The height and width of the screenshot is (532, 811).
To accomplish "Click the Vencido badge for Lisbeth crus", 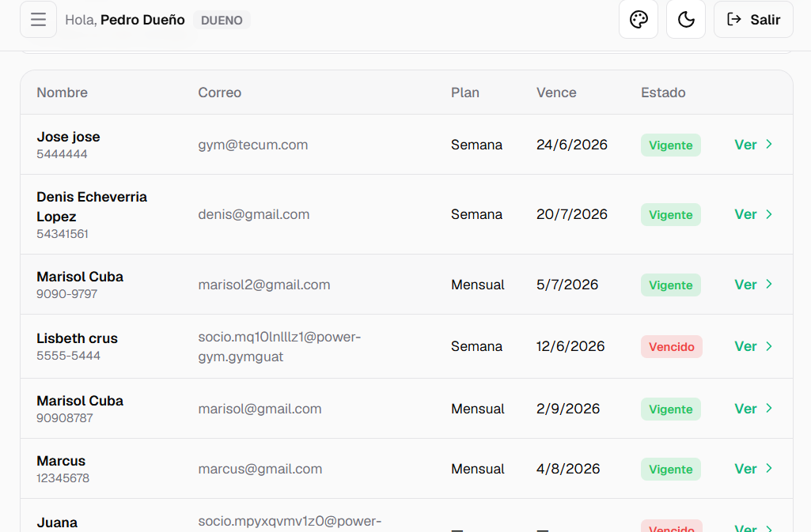I will [672, 346].
